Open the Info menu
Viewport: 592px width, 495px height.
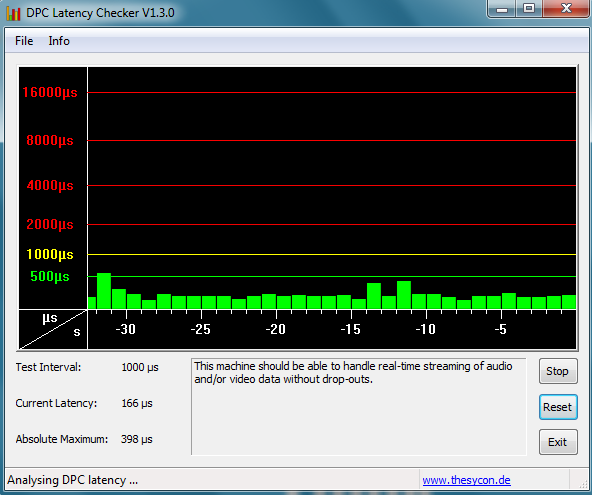[59, 41]
